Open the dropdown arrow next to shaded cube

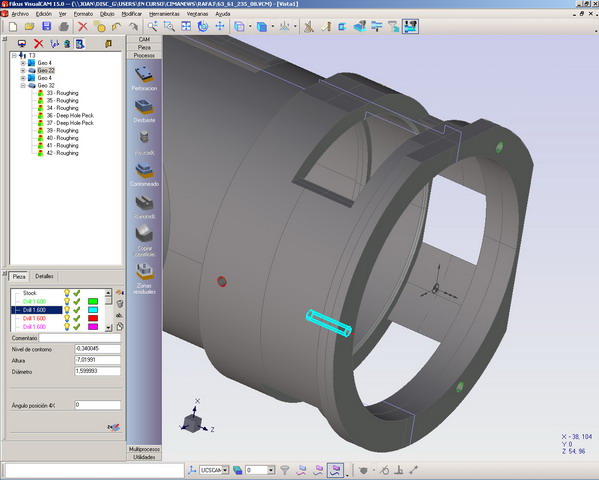click(x=272, y=26)
